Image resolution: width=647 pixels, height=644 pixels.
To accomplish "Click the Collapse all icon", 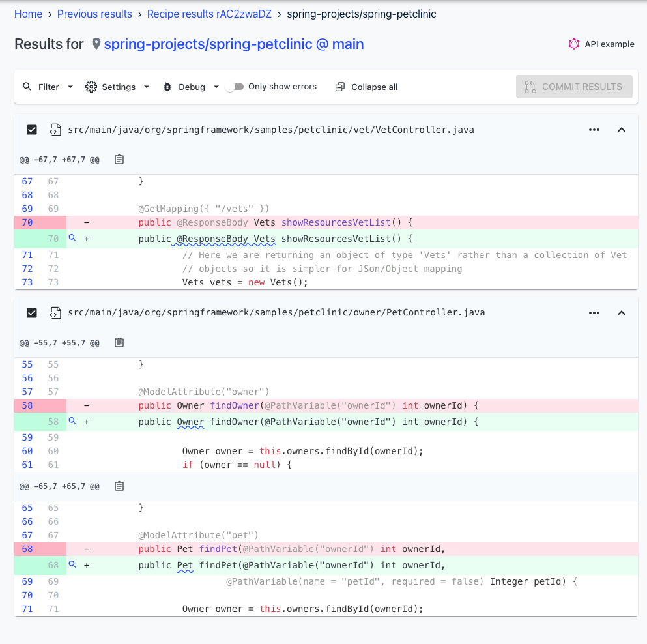I will pos(339,86).
